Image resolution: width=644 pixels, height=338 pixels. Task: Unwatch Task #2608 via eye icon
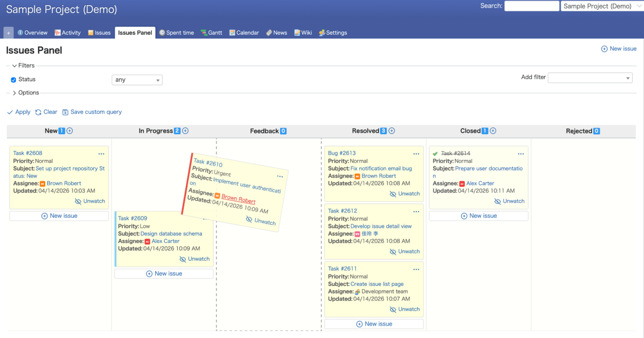coord(78,202)
